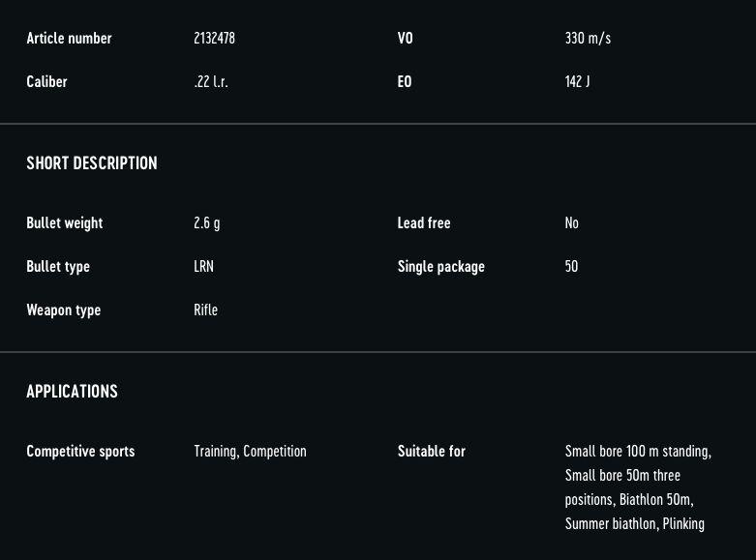Click the Weapon type value Rifle
This screenshot has width=756, height=560.
205,309
